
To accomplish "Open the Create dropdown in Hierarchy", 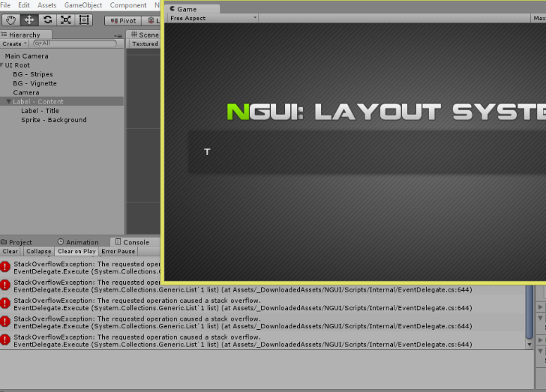I will 14,43.
